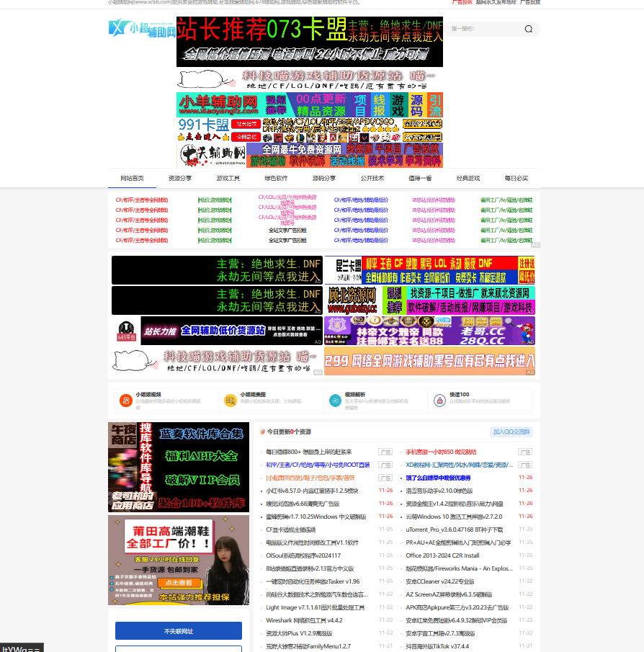This screenshot has width=644, height=652.
Task: Open the 快递100 package icon
Action: tap(439, 401)
